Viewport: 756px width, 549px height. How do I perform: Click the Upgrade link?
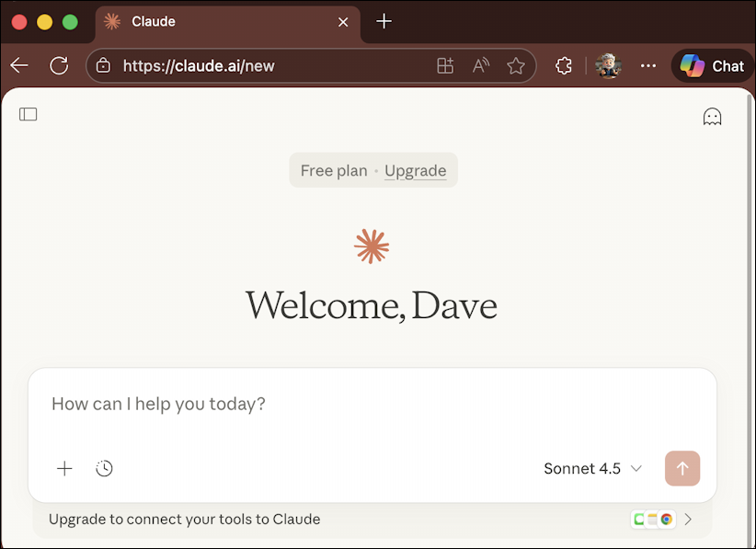pos(415,170)
